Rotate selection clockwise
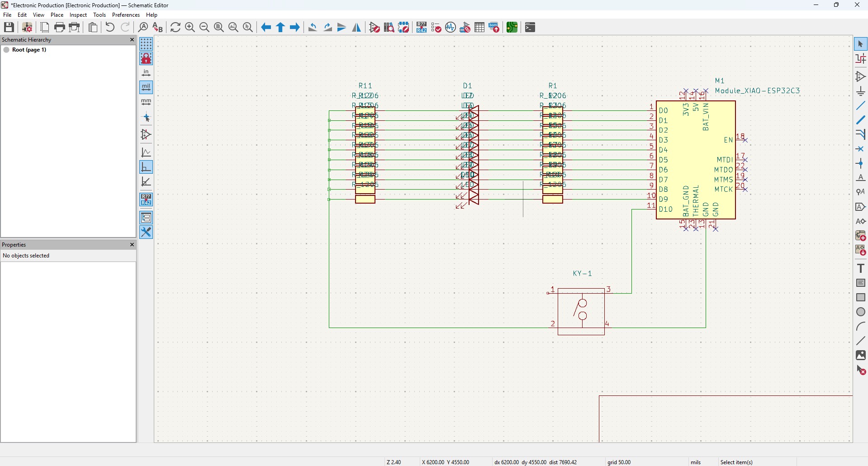Screen dimensions: 868x466 [328, 27]
